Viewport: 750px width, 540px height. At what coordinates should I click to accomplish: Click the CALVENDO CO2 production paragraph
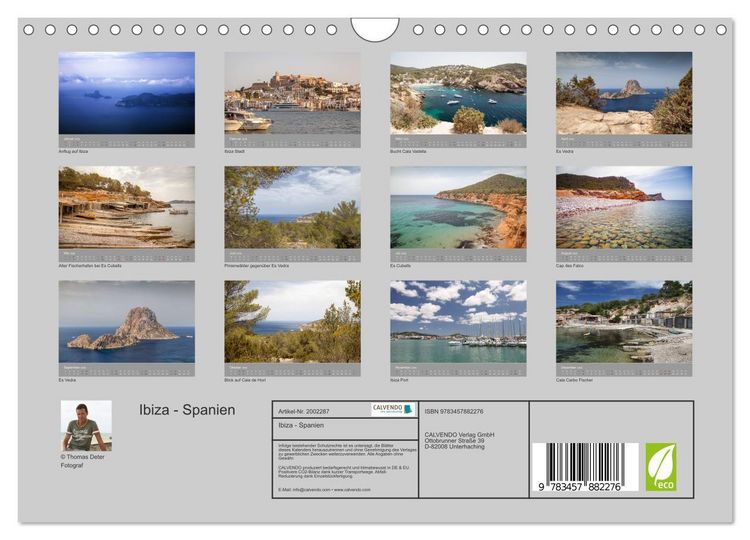(x=343, y=472)
